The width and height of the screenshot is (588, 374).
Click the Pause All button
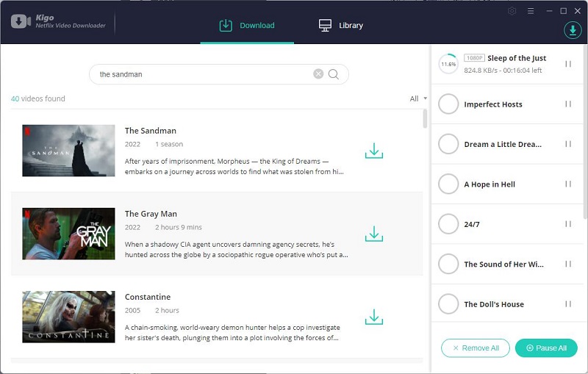(x=546, y=348)
